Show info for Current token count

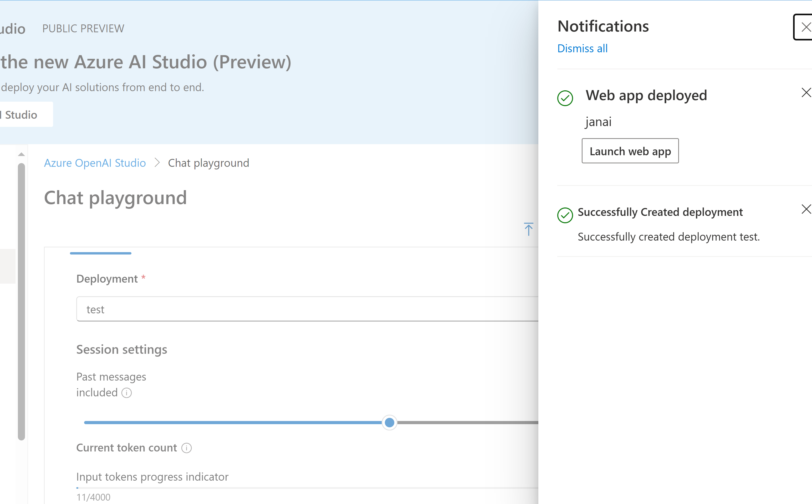pos(186,448)
